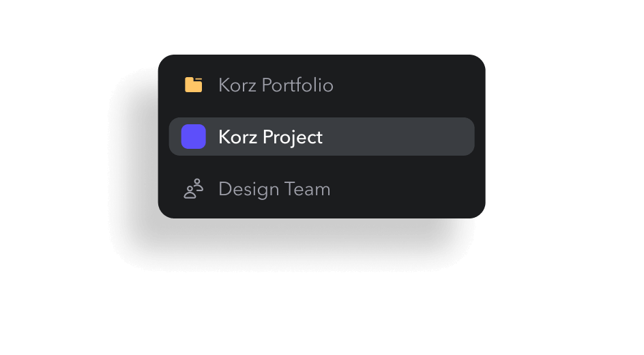This screenshot has height=355, width=644.
Task: Select the folder icon beside Korz Portfolio
Action: [x=194, y=85]
